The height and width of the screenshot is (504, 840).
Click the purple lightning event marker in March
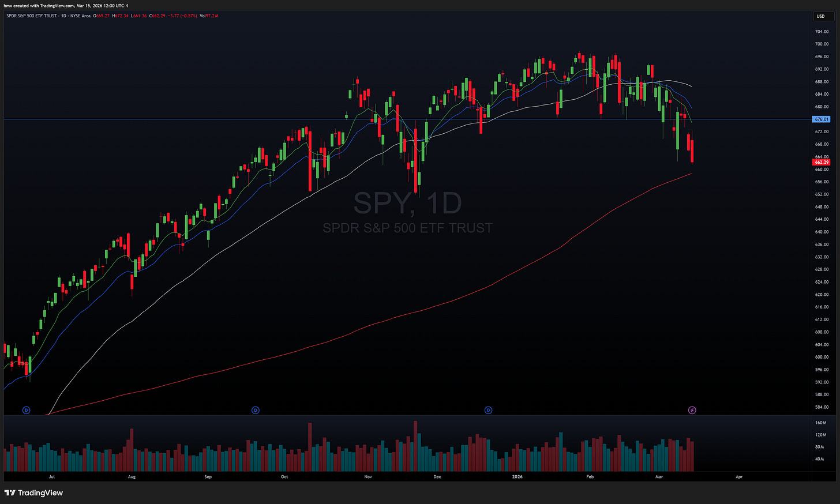pyautogui.click(x=692, y=410)
